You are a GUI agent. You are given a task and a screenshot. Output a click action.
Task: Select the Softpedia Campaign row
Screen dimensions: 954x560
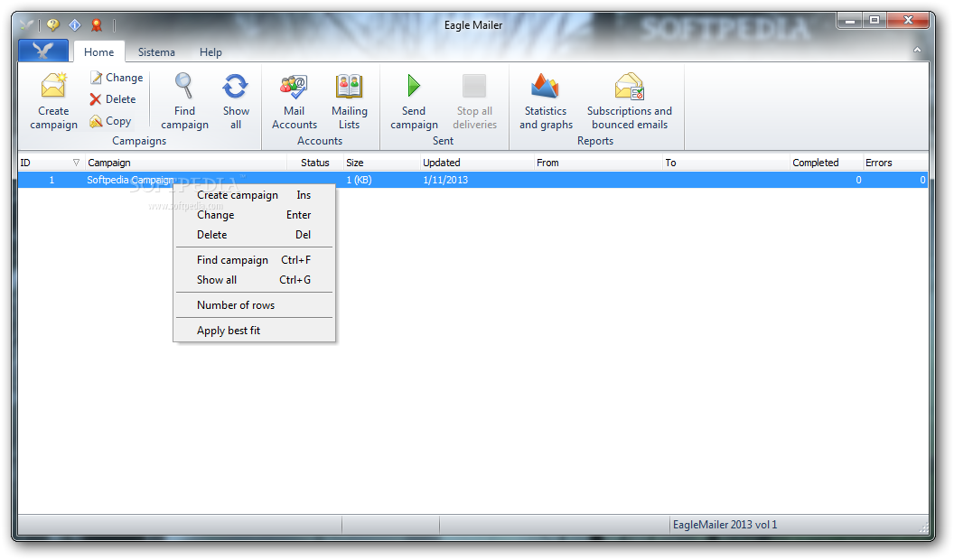click(472, 180)
